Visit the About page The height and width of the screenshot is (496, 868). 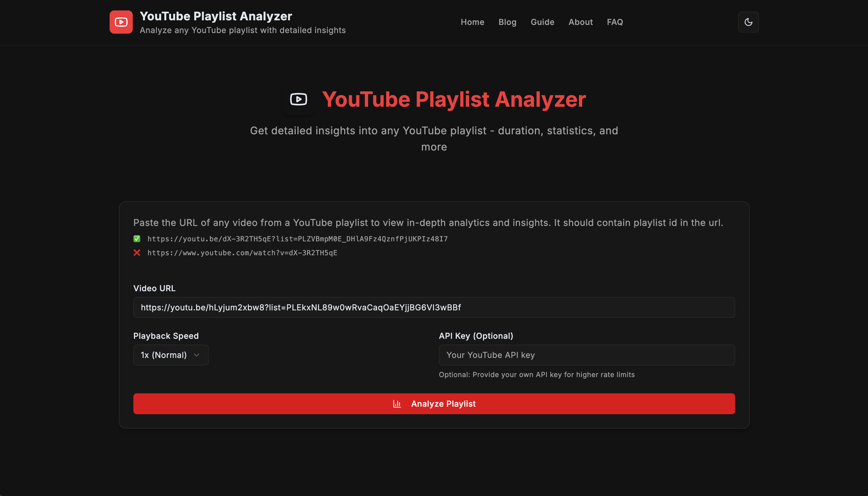[580, 22]
